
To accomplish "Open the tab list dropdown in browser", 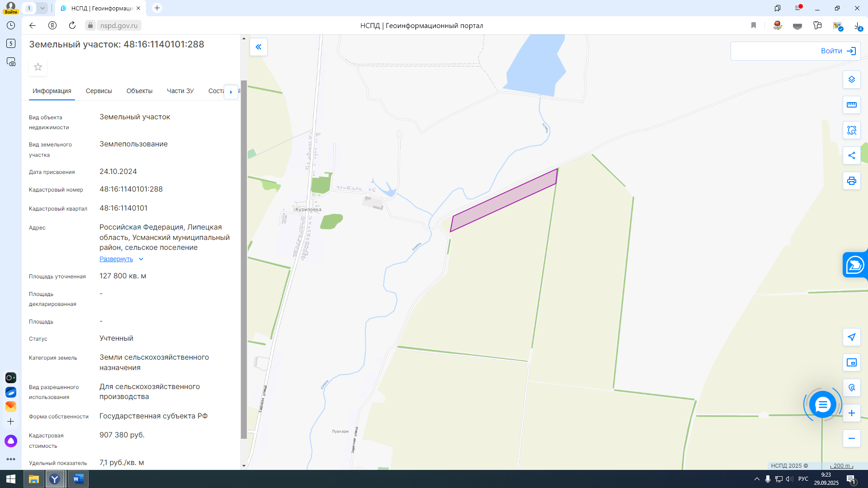I will click(x=42, y=8).
